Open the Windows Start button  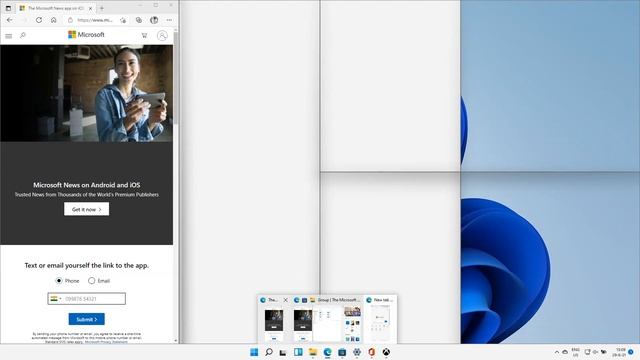(x=254, y=352)
